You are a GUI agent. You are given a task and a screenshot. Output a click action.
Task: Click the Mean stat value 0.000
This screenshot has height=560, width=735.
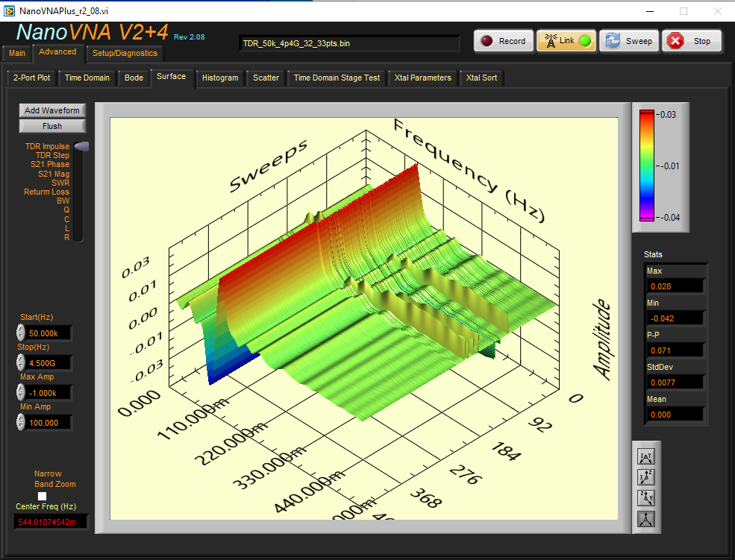675,415
